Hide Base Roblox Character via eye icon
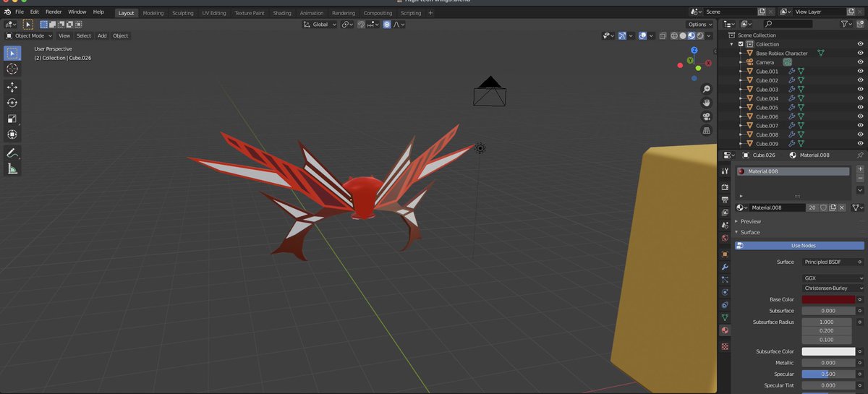Image resolution: width=868 pixels, height=394 pixels. (x=860, y=53)
